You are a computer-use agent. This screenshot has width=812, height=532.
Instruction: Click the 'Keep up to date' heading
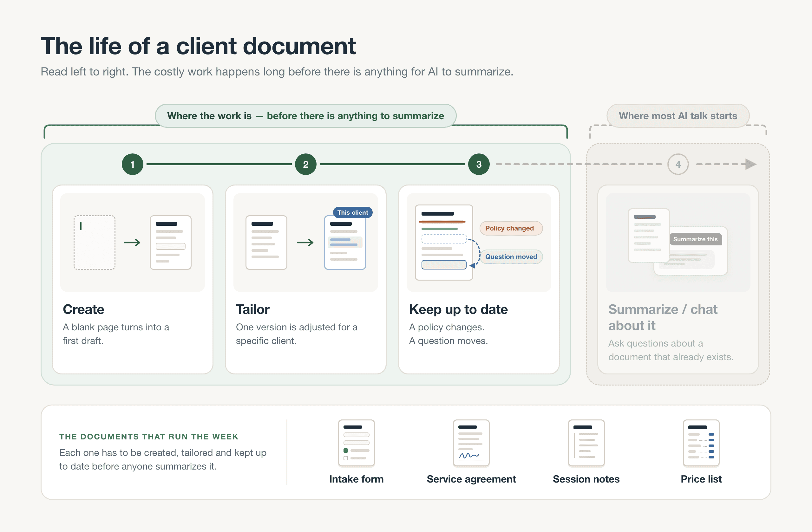pos(459,310)
